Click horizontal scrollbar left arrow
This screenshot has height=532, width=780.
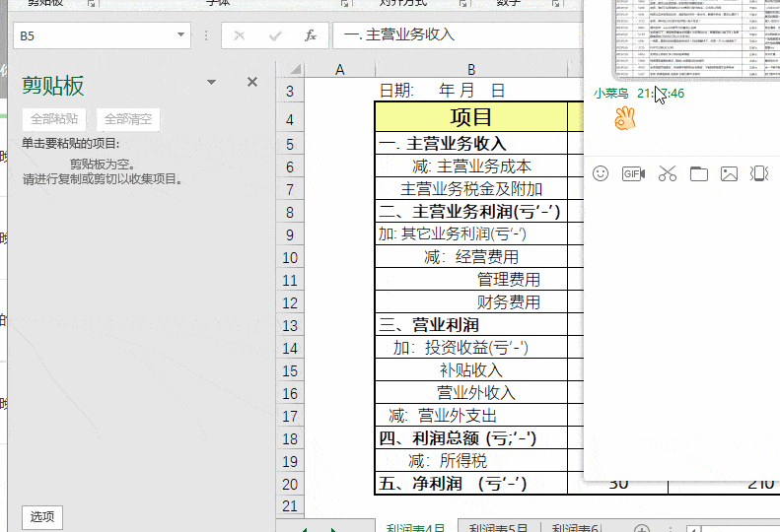694,529
